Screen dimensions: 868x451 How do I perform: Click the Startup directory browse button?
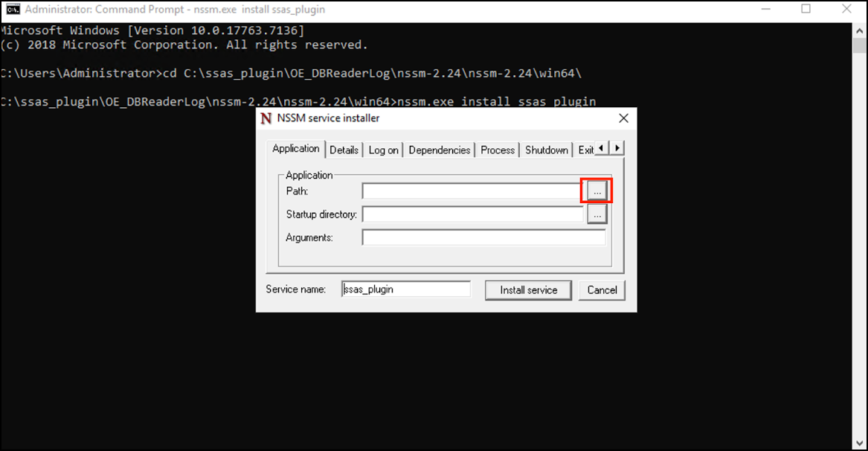597,214
